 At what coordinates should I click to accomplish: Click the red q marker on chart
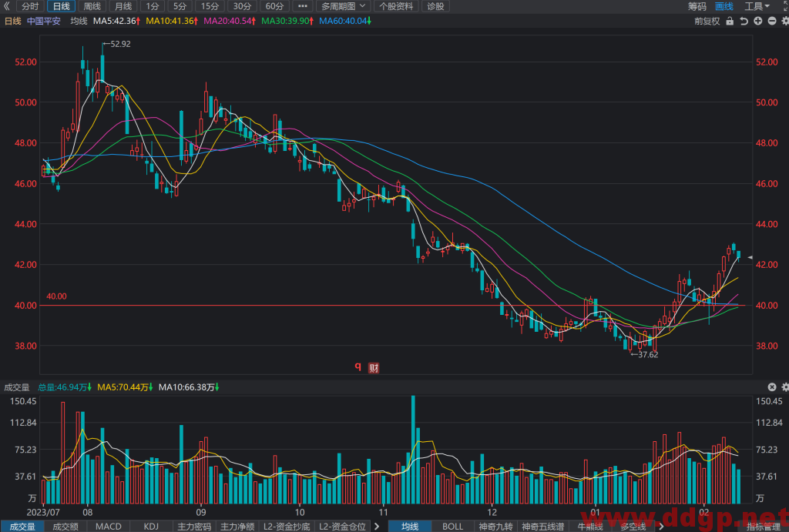point(358,366)
